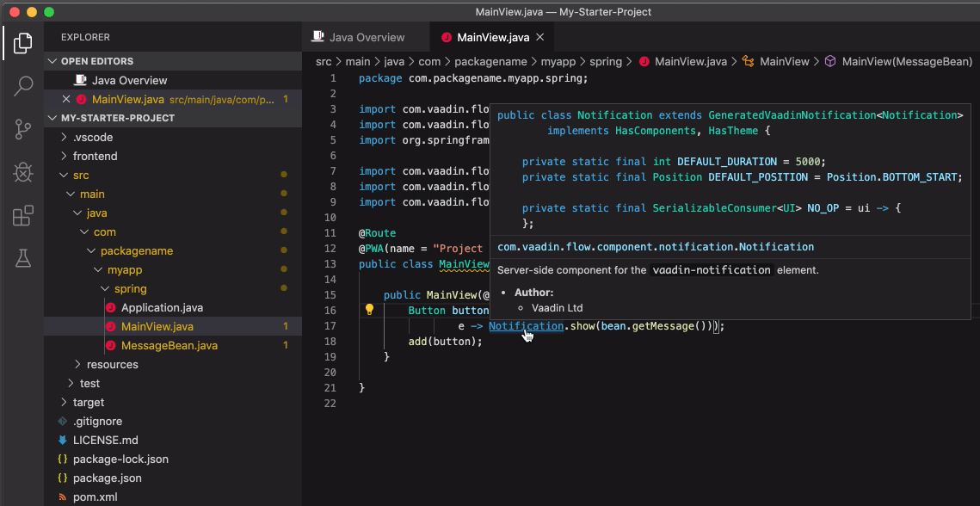Viewport: 980px width, 506px height.
Task: Open package.json from the file tree
Action: [x=107, y=478]
